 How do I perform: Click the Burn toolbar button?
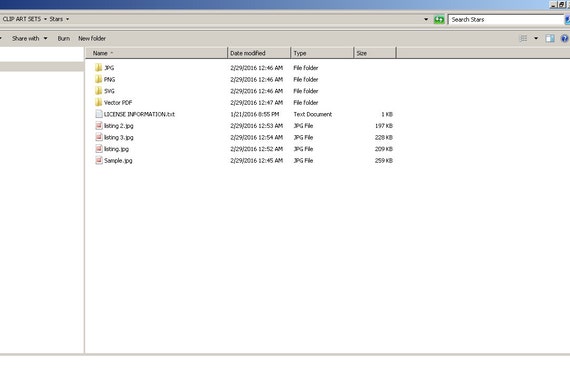click(x=64, y=38)
